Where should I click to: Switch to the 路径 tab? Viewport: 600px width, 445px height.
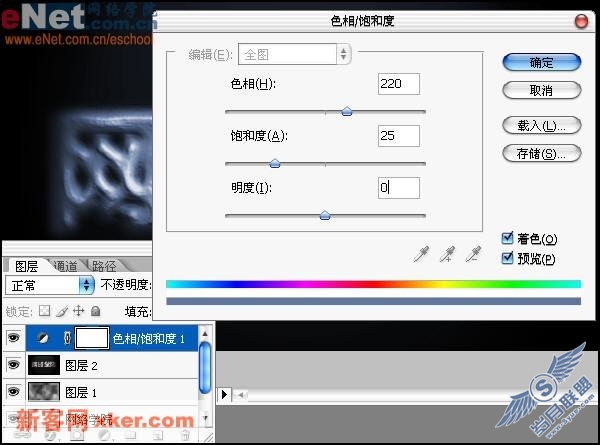[104, 266]
